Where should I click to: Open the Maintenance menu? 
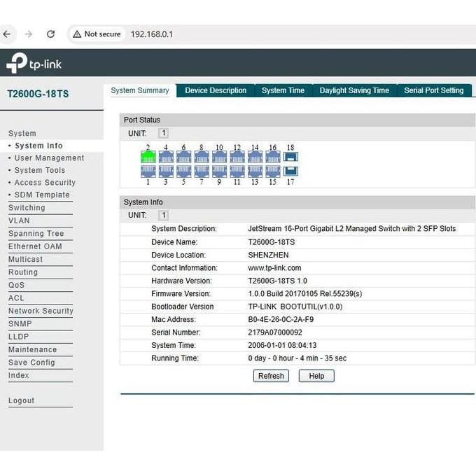[x=32, y=349]
